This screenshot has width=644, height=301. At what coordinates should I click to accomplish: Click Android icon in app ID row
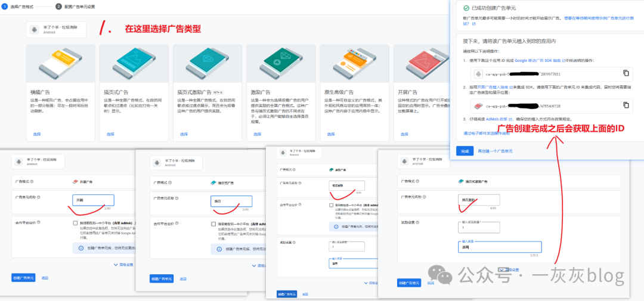pos(478,74)
